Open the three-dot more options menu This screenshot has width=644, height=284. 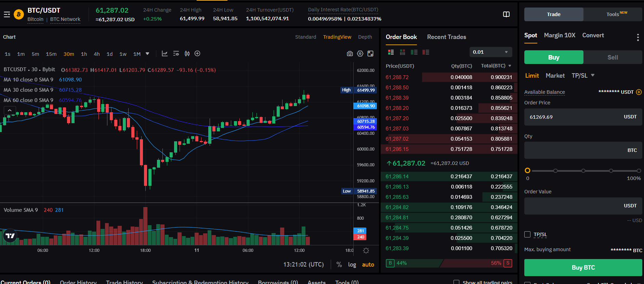[x=638, y=37]
